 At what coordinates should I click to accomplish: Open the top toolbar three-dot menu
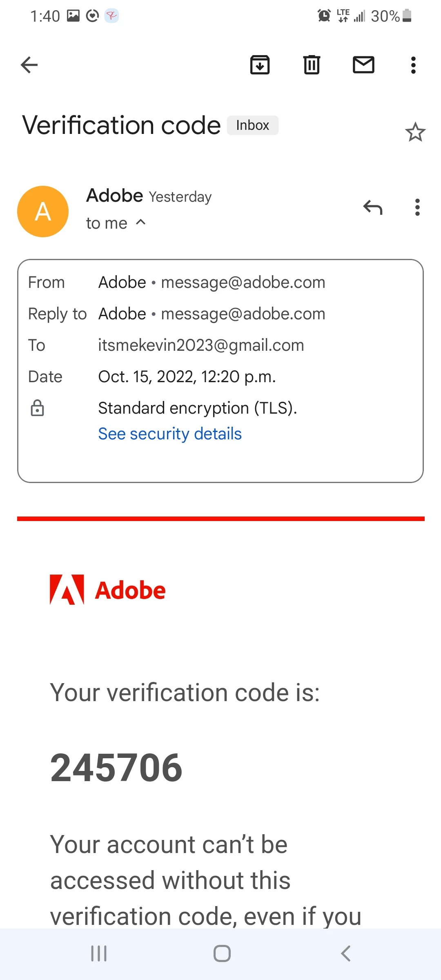click(413, 65)
